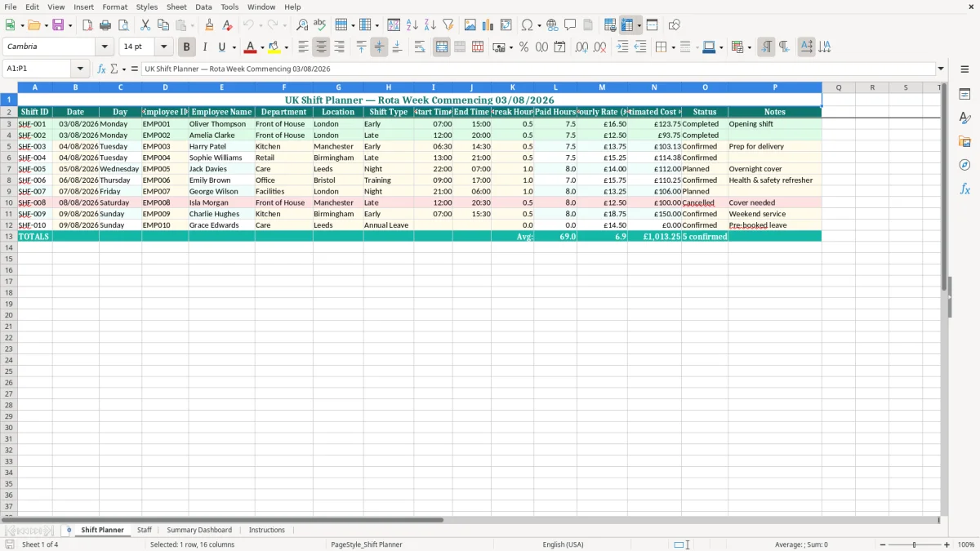Screen dimensions: 980x551
Task: Toggle Italic formatting button
Action: [x=205, y=47]
